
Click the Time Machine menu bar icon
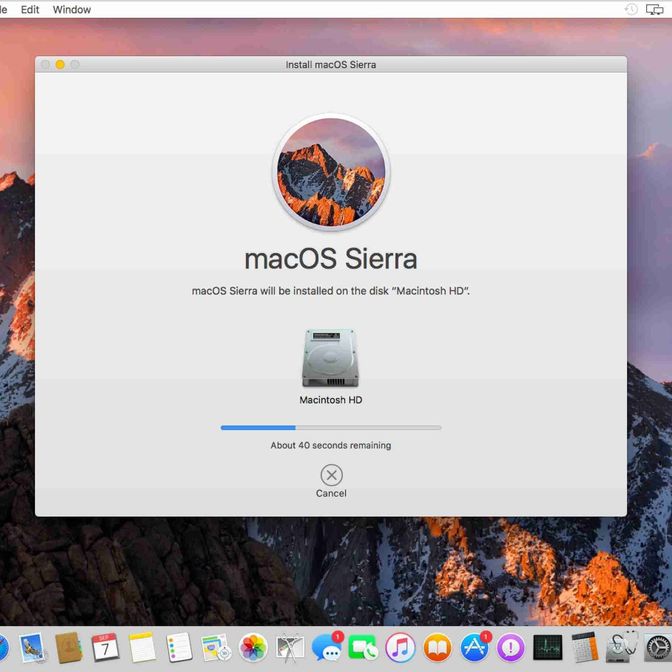631,9
